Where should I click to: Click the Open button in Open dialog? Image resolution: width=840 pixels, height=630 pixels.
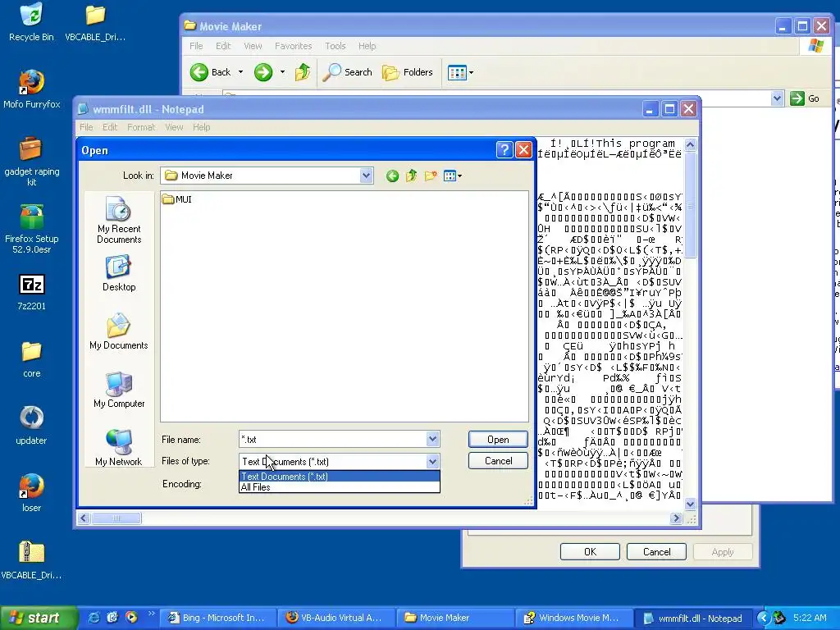coord(498,440)
